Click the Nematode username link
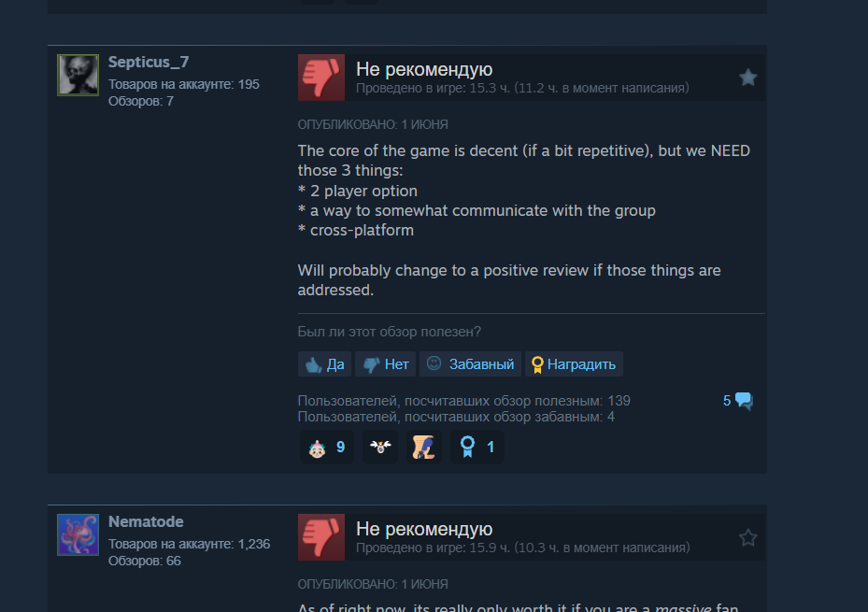868x612 pixels. coord(146,521)
